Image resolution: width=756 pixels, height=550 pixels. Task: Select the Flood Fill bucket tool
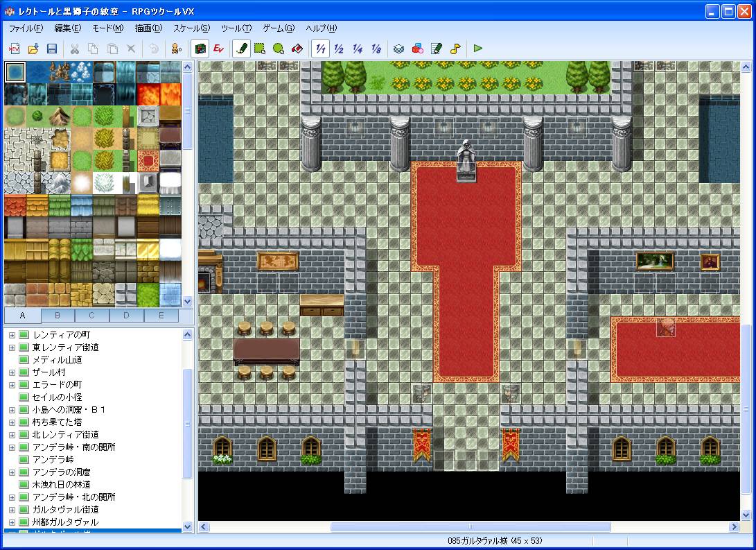pyautogui.click(x=297, y=49)
